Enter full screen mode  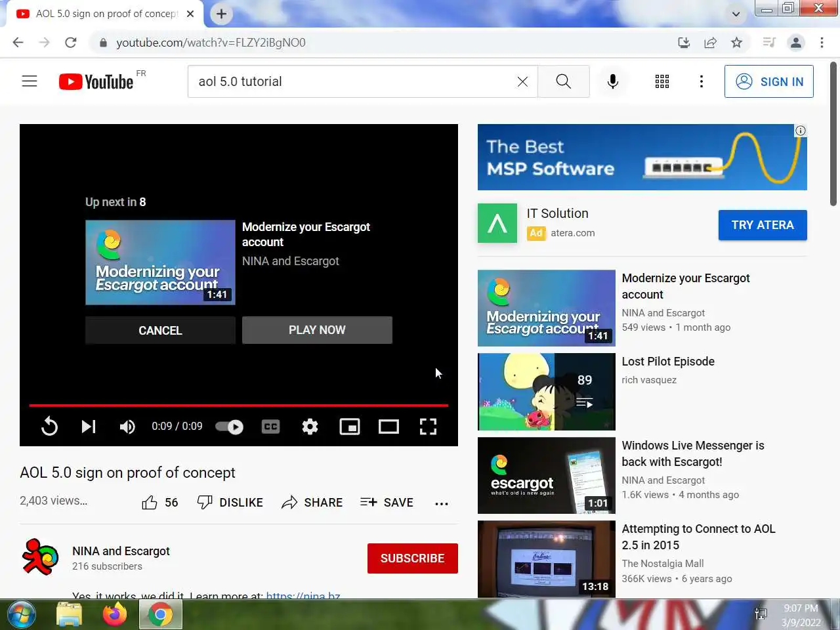coord(428,427)
